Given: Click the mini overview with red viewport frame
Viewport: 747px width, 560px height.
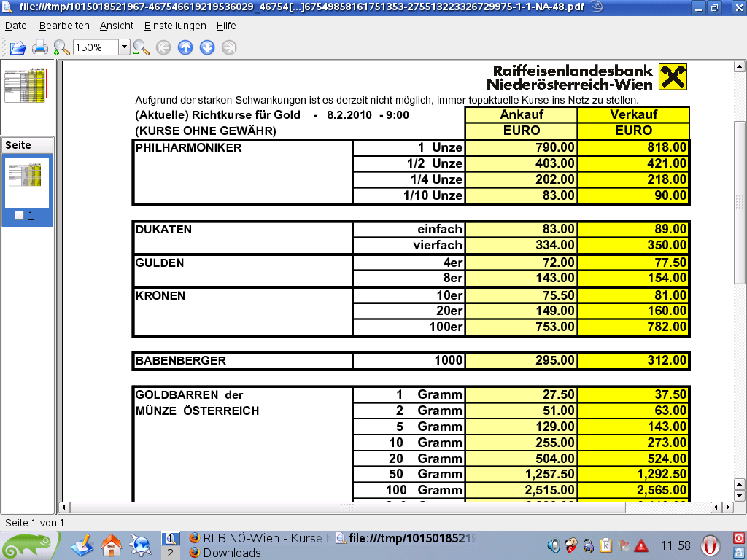Looking at the screenshot, I should pos(26,85).
